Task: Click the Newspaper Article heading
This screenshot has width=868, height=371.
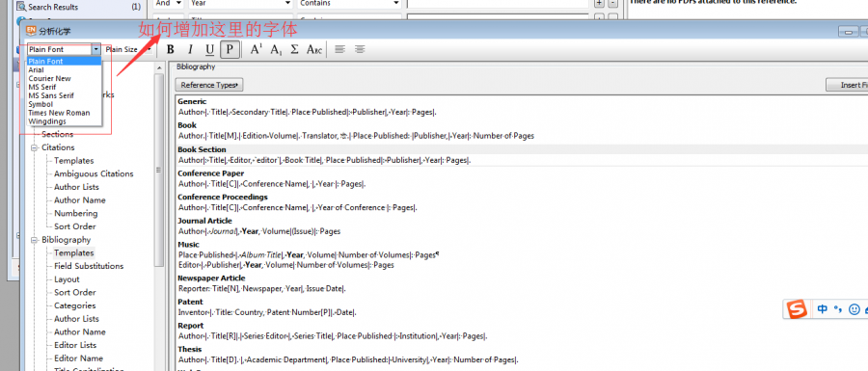Action: click(x=211, y=278)
